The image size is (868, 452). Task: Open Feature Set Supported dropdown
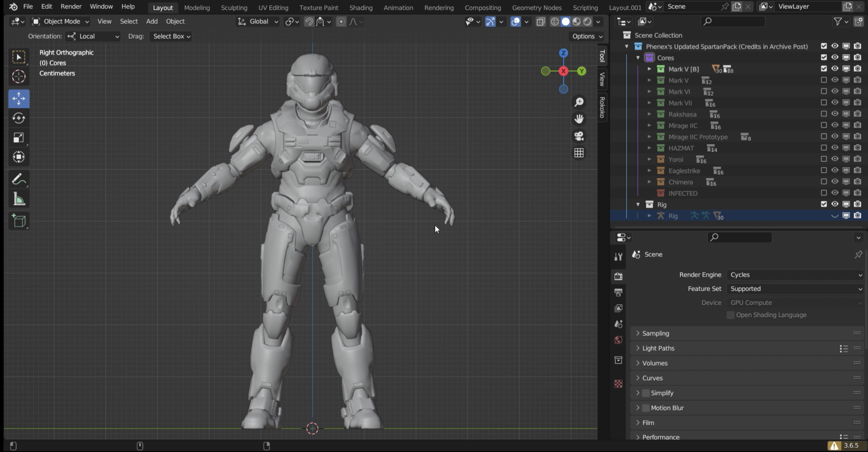coord(795,289)
